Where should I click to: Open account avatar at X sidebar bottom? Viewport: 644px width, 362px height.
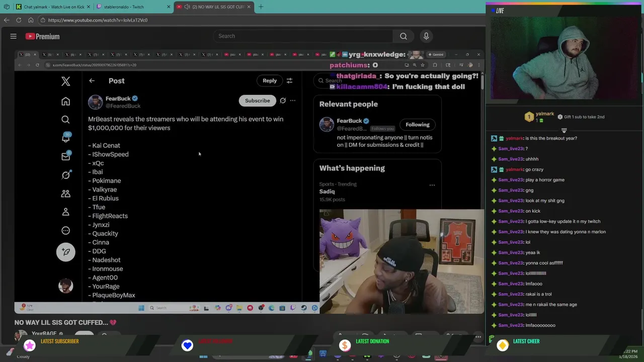pyautogui.click(x=65, y=286)
